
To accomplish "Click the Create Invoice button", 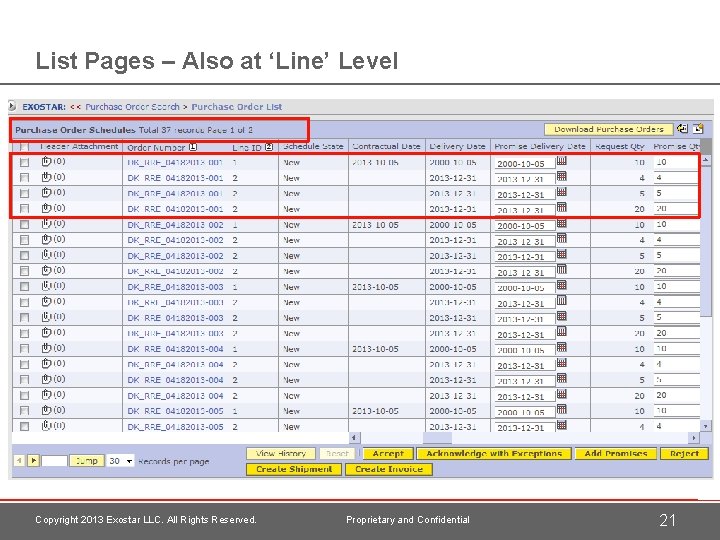I will [x=388, y=469].
